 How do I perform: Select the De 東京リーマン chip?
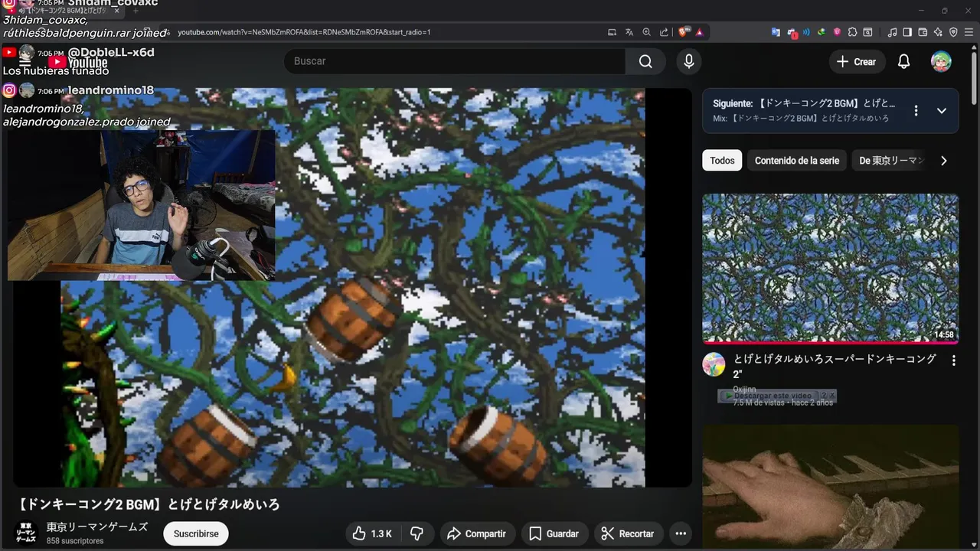891,160
